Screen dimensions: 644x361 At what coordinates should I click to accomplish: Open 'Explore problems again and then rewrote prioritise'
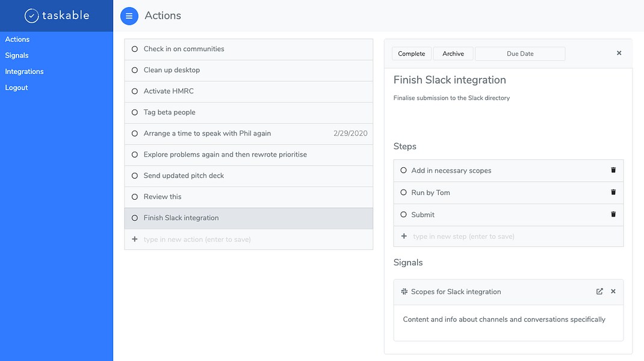coord(225,155)
